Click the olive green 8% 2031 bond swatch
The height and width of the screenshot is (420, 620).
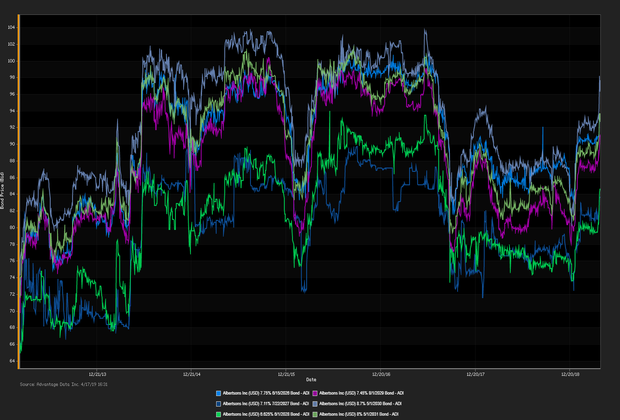(x=315, y=414)
